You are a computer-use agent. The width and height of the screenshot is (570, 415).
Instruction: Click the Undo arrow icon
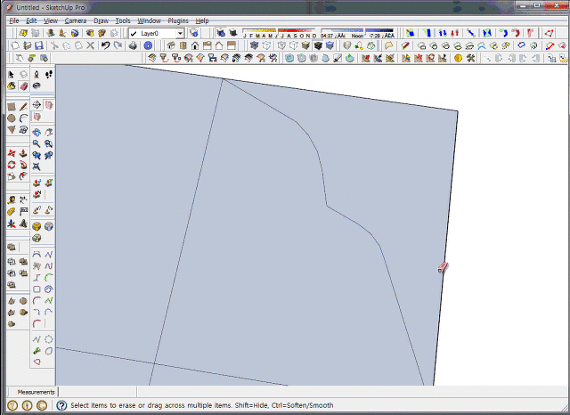(105, 45)
